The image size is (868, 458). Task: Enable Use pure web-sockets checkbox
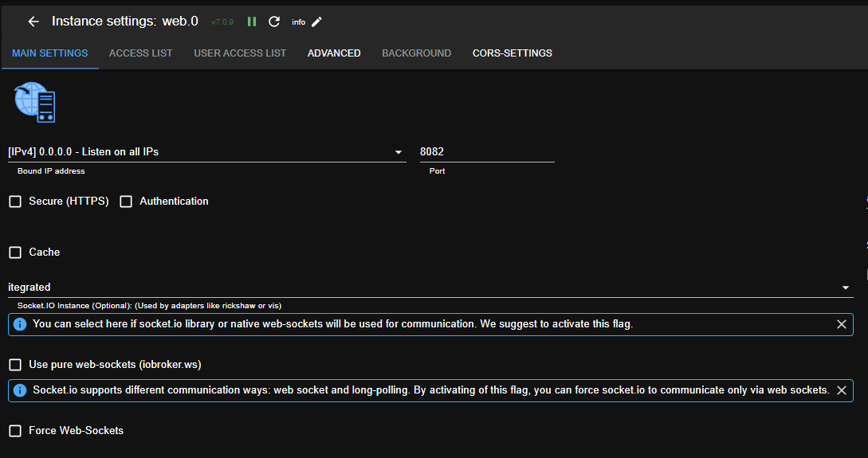pos(15,365)
